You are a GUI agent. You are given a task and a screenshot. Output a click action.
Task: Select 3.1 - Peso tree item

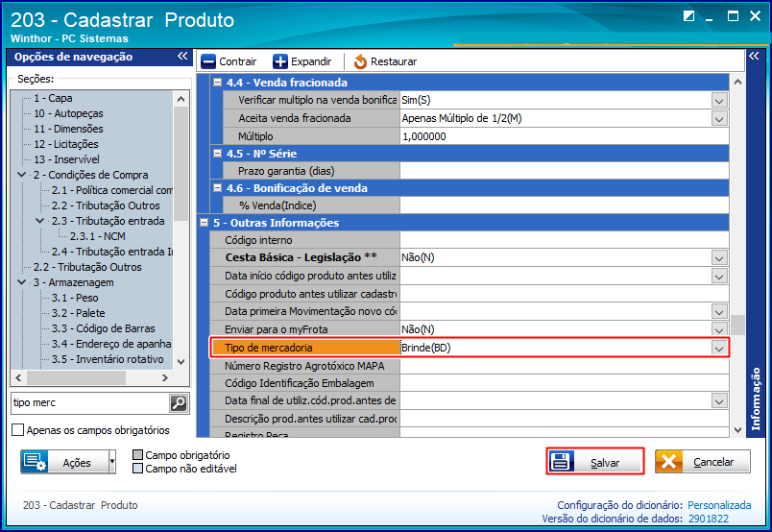[75, 298]
